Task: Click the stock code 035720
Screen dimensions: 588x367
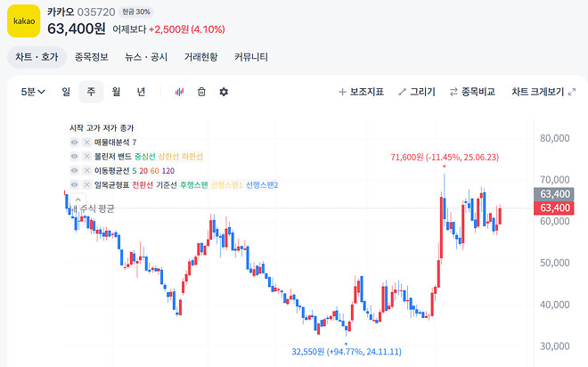Action: click(96, 12)
